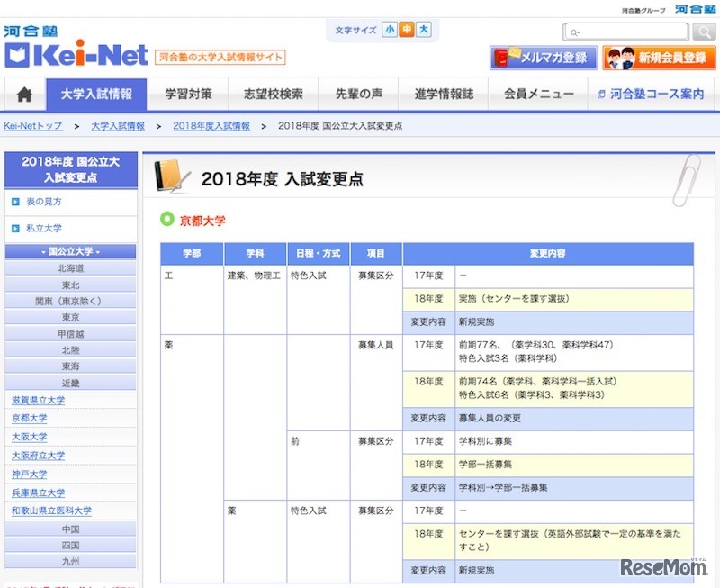Set font size to 中

tap(407, 30)
